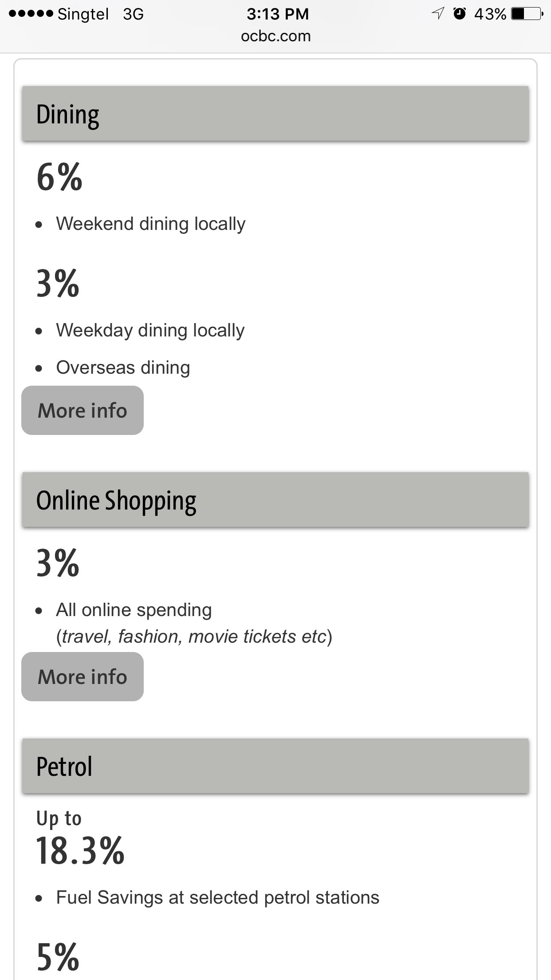
Task: Tap the location services arrow icon
Action: 438,14
